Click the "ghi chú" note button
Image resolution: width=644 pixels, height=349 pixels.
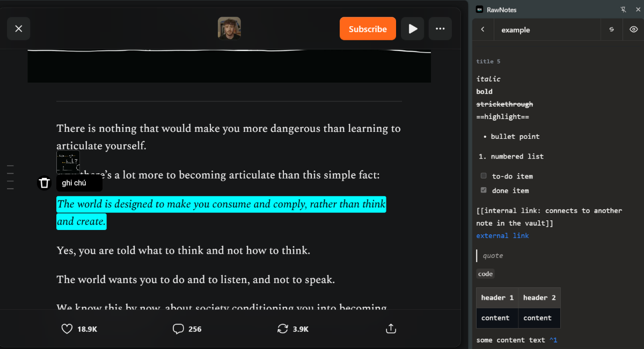pyautogui.click(x=79, y=183)
